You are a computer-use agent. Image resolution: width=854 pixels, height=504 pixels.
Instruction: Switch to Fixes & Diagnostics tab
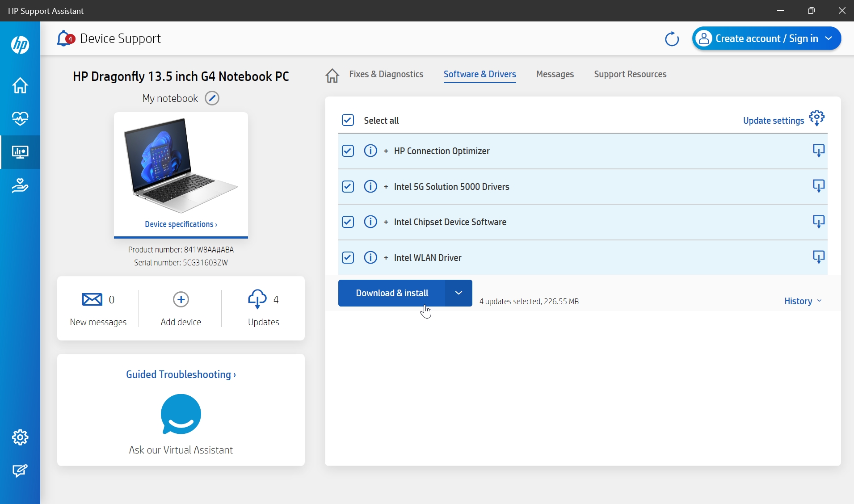tap(386, 74)
